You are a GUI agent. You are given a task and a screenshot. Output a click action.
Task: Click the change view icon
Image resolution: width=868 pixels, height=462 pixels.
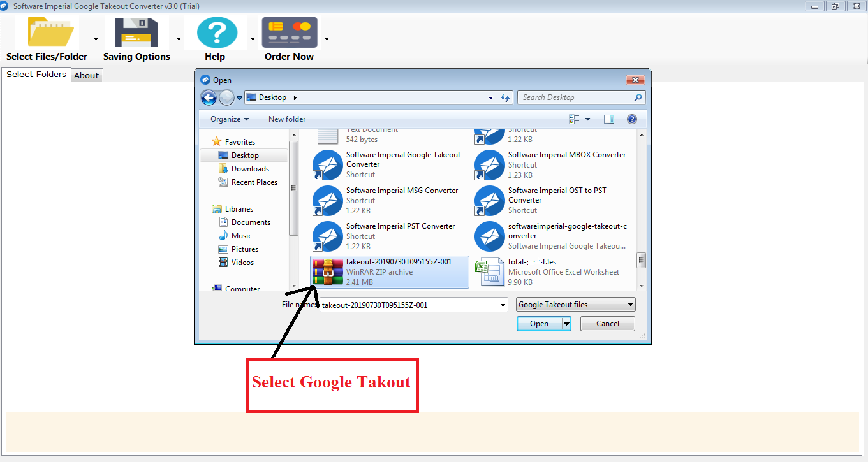(574, 119)
